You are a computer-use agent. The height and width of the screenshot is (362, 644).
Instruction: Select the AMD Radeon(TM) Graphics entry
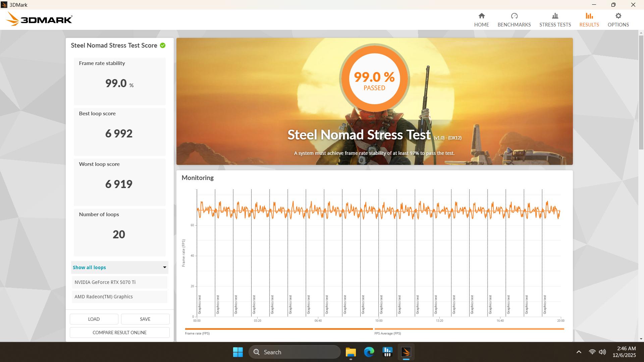pyautogui.click(x=120, y=297)
